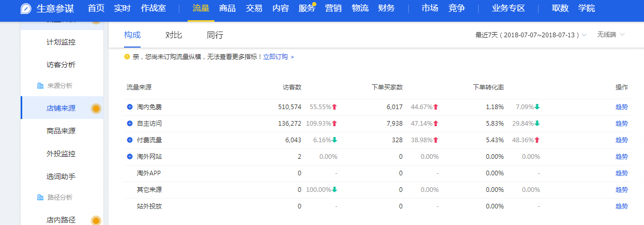644x225 pixels.
Task: Click the 生意参谋 compass logo icon
Action: 26,9
